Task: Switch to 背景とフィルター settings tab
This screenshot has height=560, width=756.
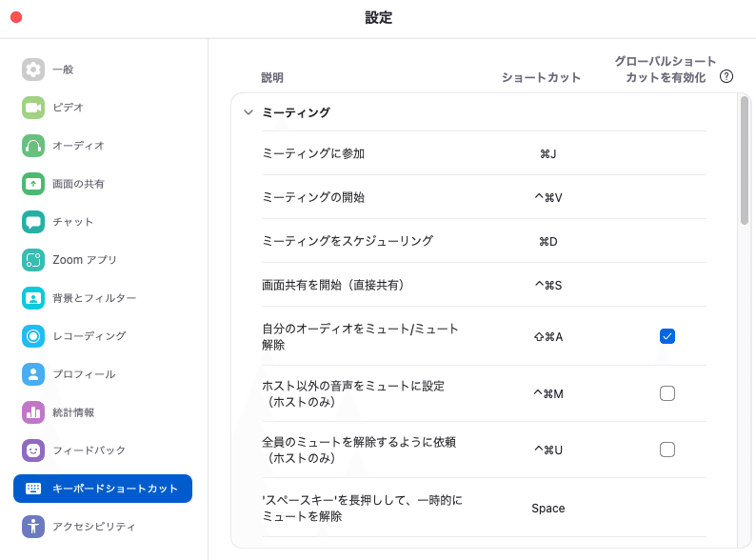Action: pos(94,298)
